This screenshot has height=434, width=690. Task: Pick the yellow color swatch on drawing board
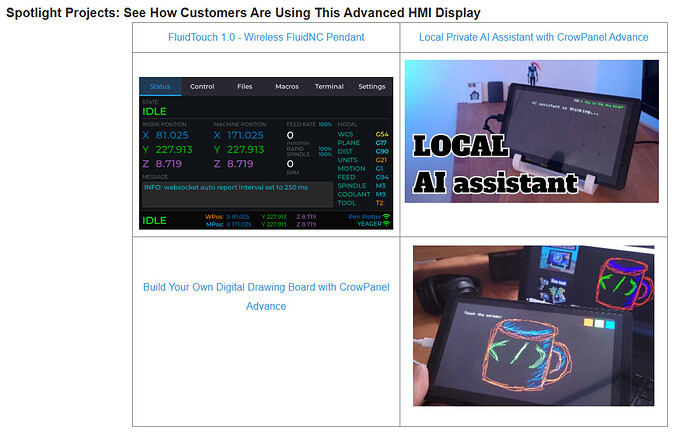coord(586,325)
